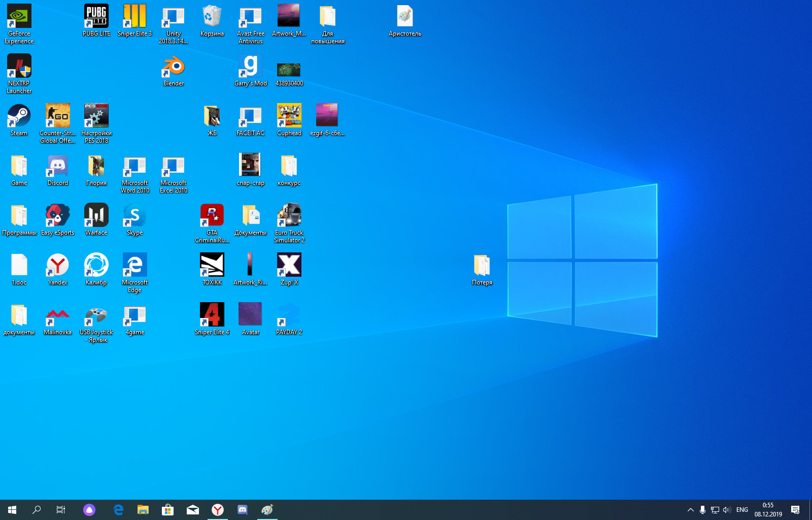Open the Action Center notifications
This screenshot has width=812, height=520.
[795, 509]
